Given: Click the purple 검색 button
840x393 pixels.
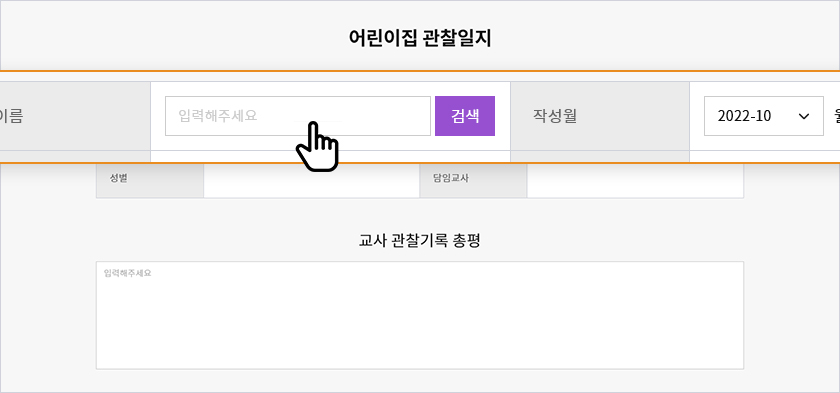Looking at the screenshot, I should (x=464, y=116).
